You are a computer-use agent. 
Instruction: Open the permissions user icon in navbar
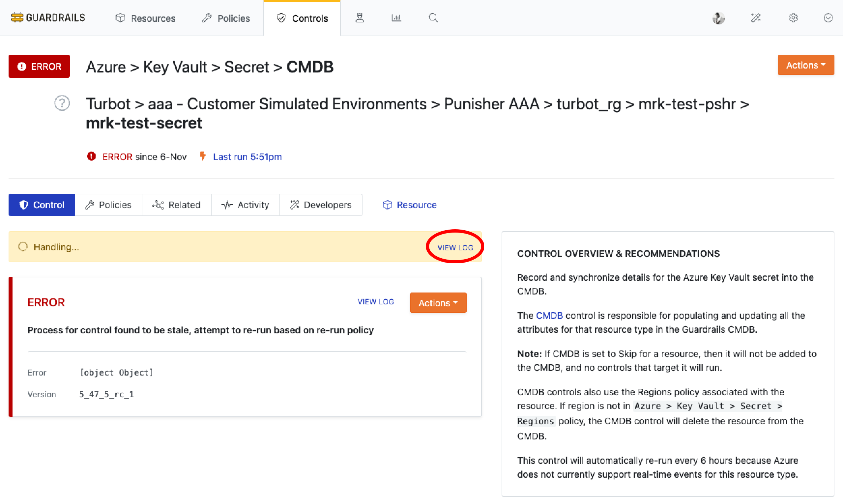[360, 18]
